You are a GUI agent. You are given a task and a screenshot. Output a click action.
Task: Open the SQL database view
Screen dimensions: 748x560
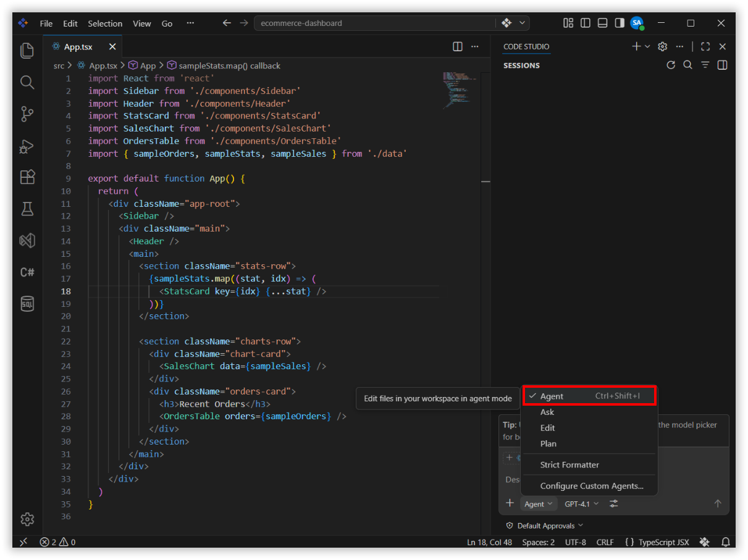tap(27, 304)
